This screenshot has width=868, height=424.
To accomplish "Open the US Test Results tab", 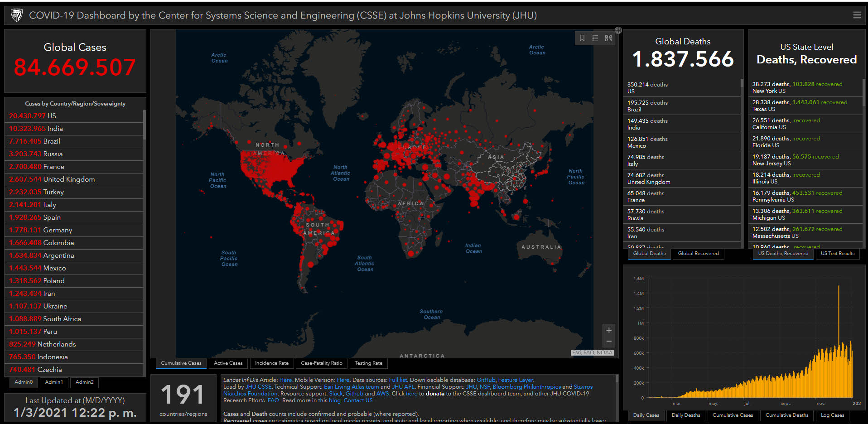I will (x=837, y=254).
